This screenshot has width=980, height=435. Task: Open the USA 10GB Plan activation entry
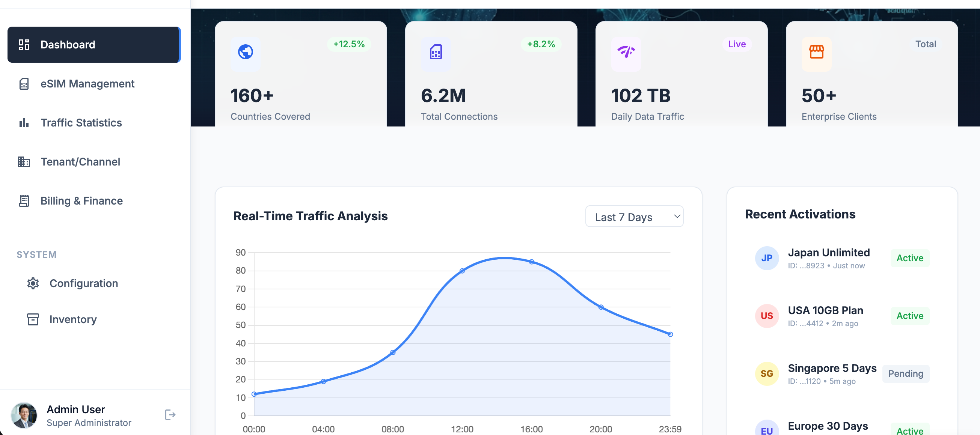[x=825, y=311]
